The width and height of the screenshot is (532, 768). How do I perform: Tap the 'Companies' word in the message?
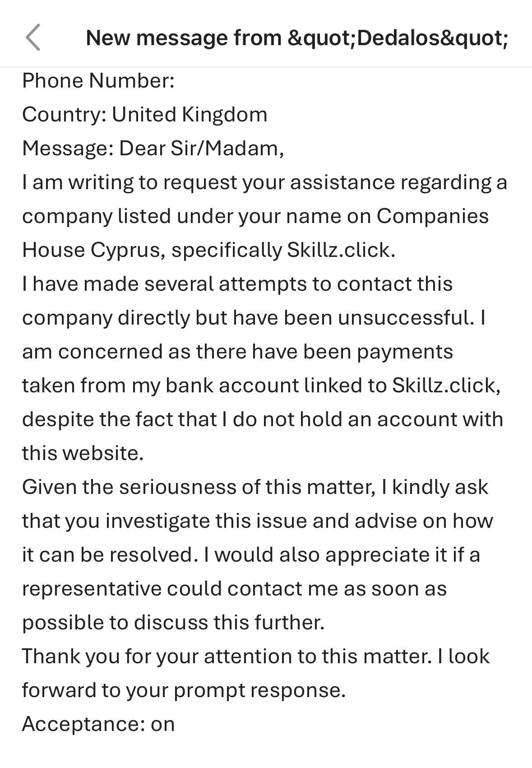pyautogui.click(x=433, y=216)
